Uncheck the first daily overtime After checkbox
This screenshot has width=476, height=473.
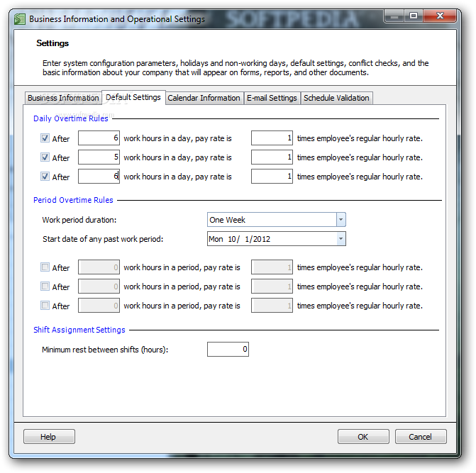(x=45, y=138)
